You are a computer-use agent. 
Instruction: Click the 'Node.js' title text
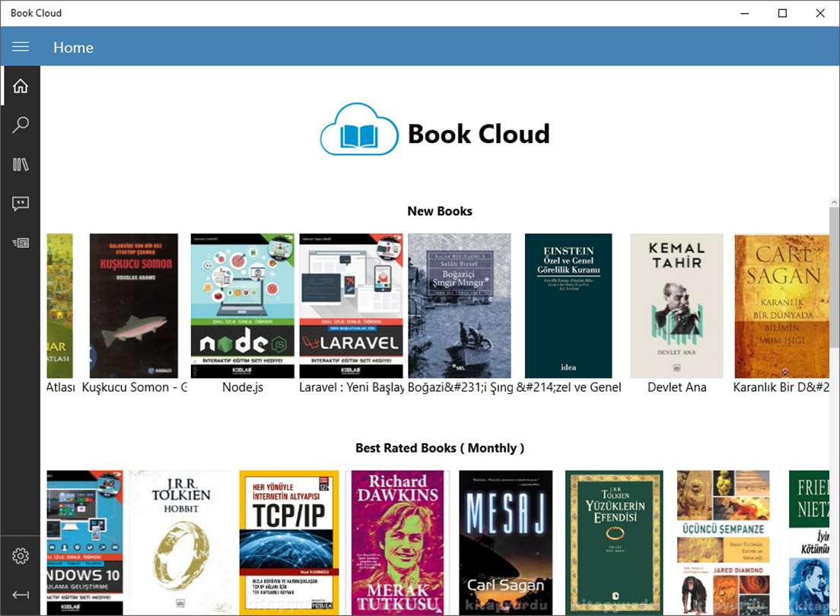click(243, 387)
